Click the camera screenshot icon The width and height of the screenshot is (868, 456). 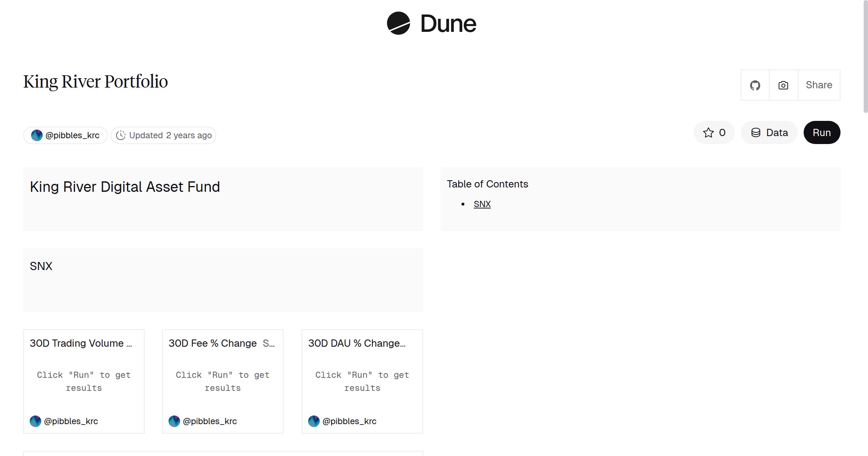pyautogui.click(x=783, y=85)
